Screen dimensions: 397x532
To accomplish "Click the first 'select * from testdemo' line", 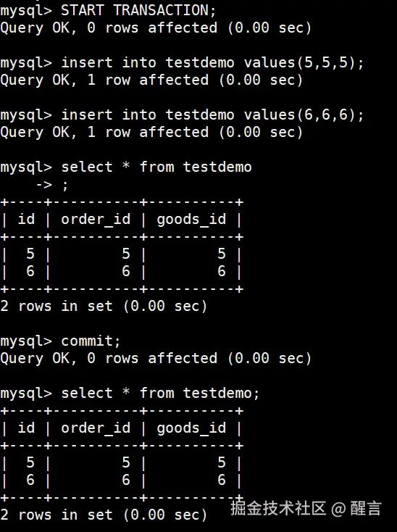I will coord(156,167).
